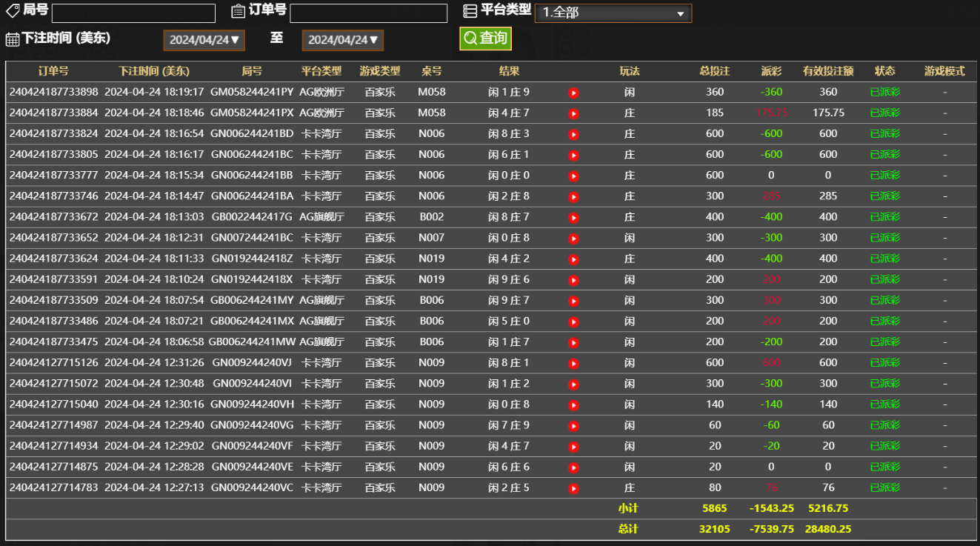980x546 pixels.
Task: Click the 局号 column header in table
Action: 252,71
